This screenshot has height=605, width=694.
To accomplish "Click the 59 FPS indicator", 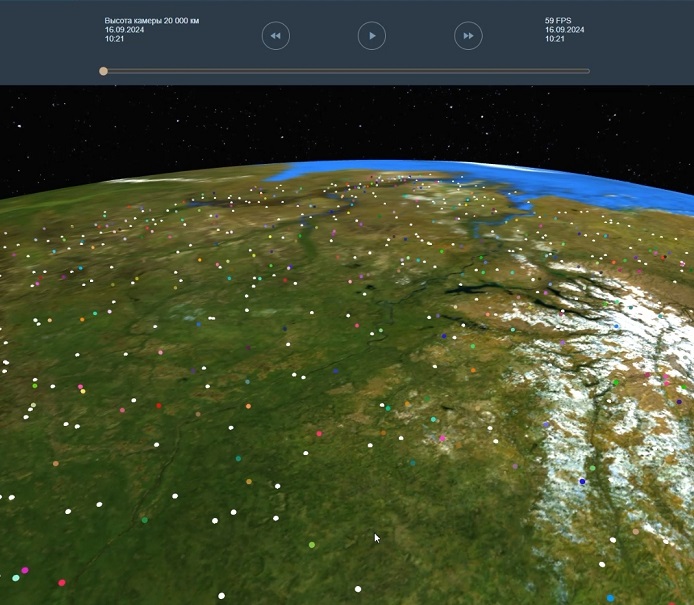I will coord(560,21).
